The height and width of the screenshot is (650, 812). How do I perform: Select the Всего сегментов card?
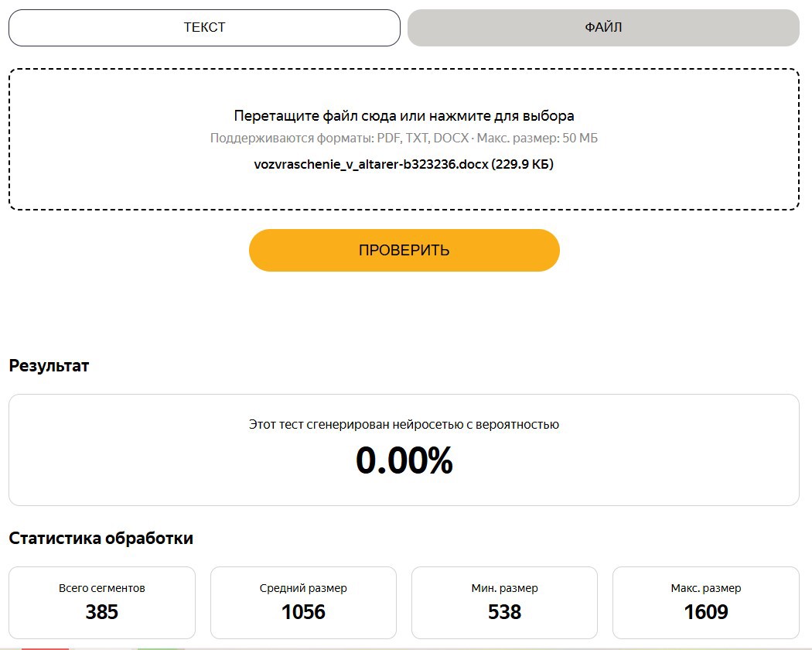[x=102, y=603]
